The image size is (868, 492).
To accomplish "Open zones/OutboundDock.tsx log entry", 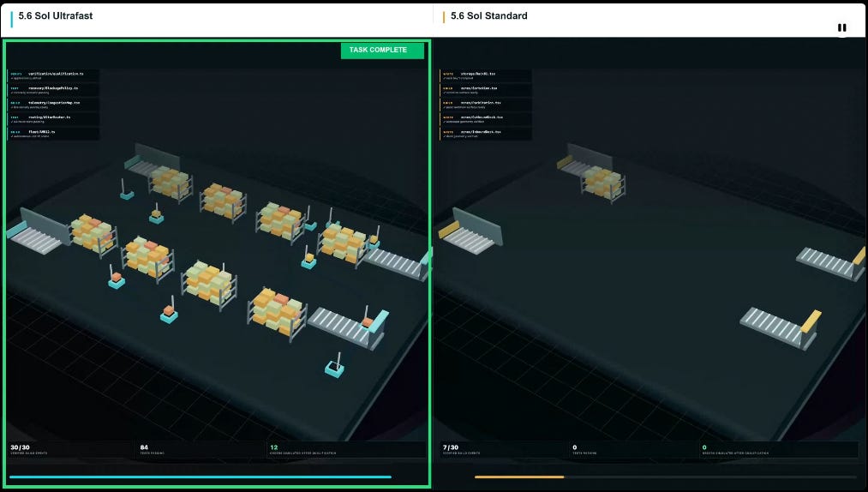I will click(x=486, y=119).
